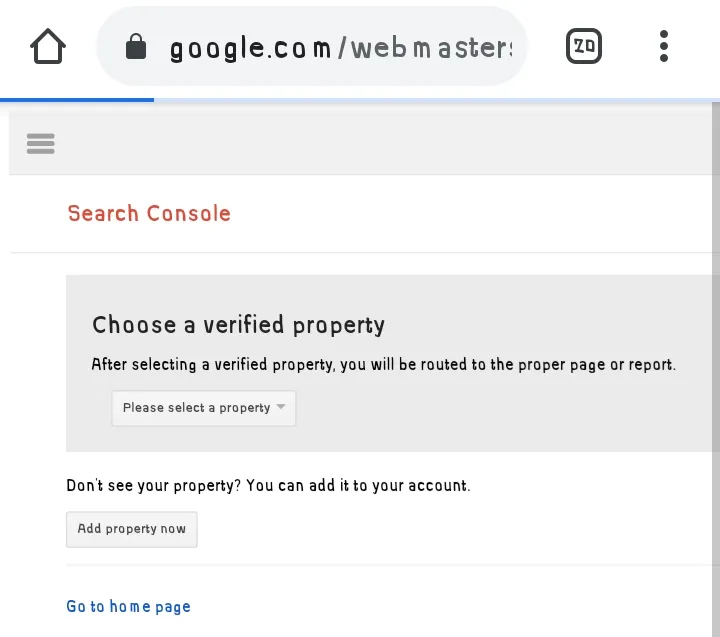The image size is (720, 637).
Task: Click the small arrow on the property selector
Action: [x=281, y=407]
